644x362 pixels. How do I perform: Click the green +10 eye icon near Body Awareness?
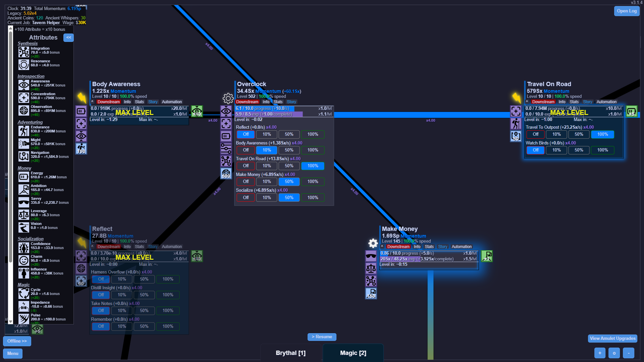197,111
